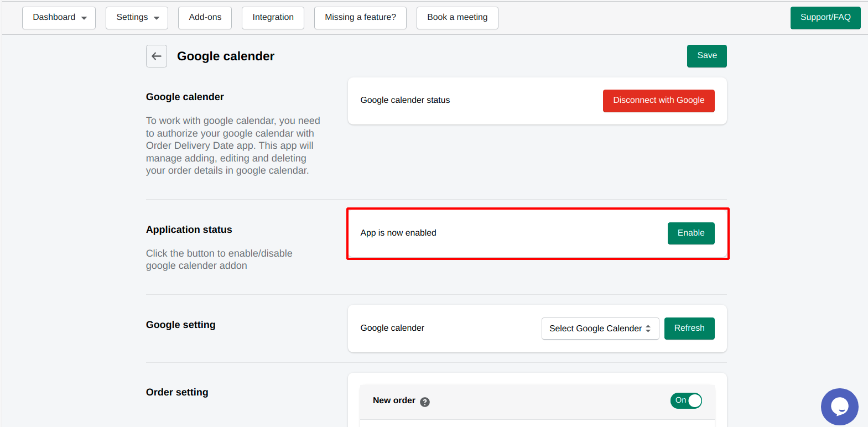Viewport: 868px width, 427px height.
Task: Show help tooltip next to New order
Action: click(x=425, y=402)
